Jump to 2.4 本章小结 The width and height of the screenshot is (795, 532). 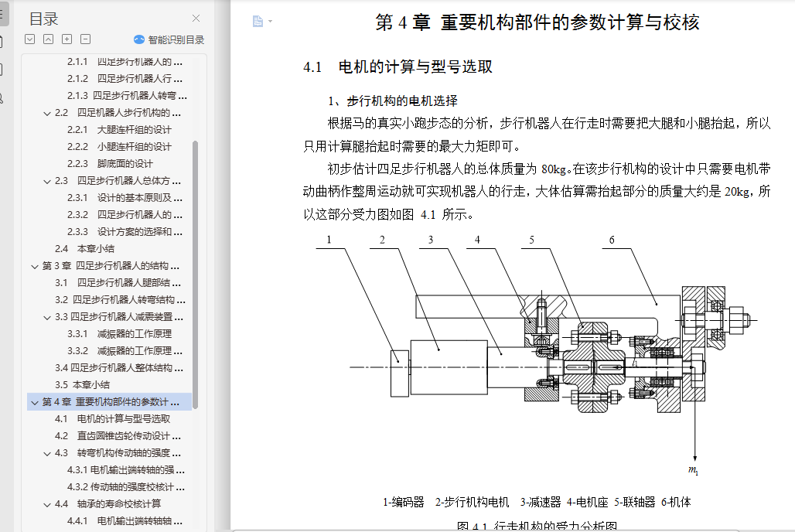pos(84,248)
